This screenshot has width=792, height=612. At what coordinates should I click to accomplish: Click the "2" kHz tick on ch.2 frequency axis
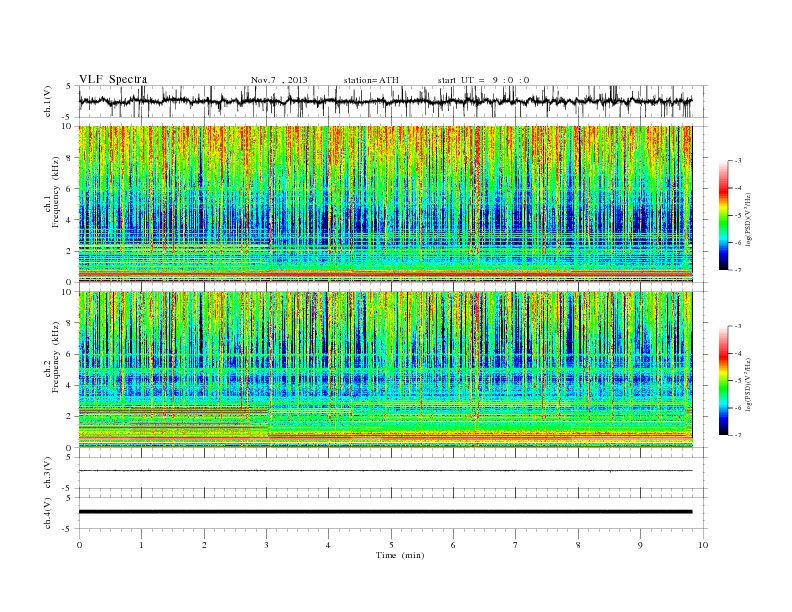click(70, 417)
